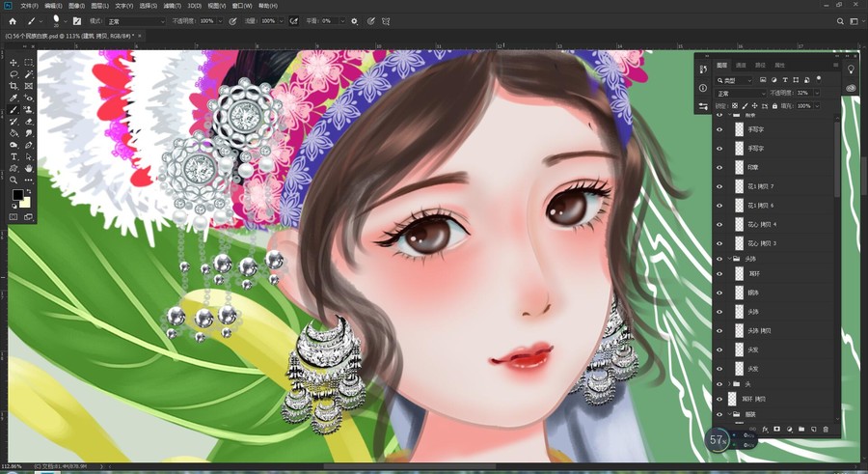Toggle layer filtering switch on or off
This screenshot has width=868, height=474.
point(818,79)
